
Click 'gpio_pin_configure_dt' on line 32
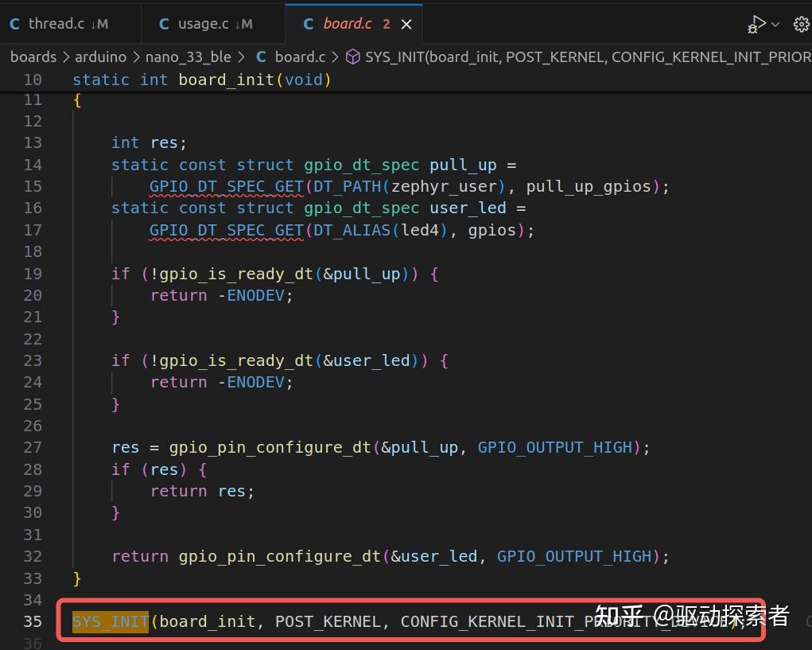(x=280, y=556)
